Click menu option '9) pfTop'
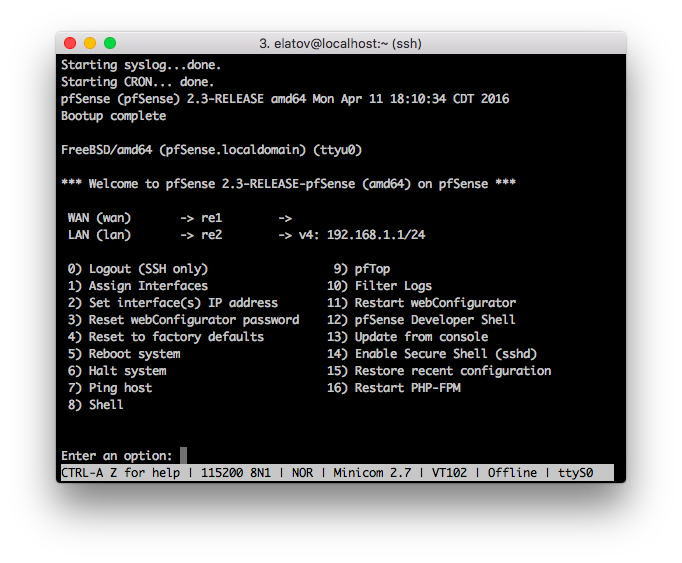Screen dimensions: 682x563 click(362, 269)
